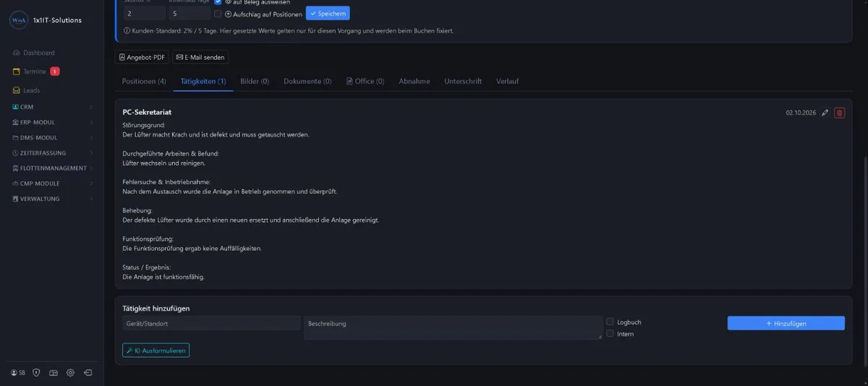Open the Unterschrift tab

click(463, 81)
